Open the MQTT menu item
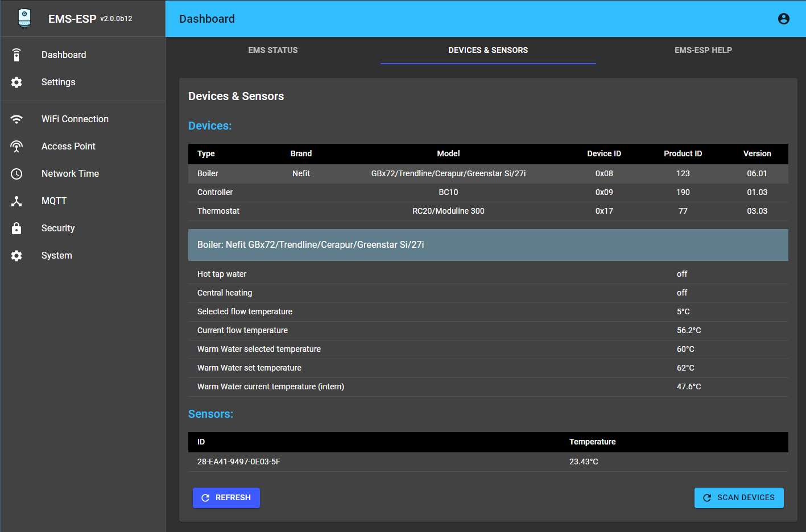Image resolution: width=806 pixels, height=532 pixels. point(54,201)
